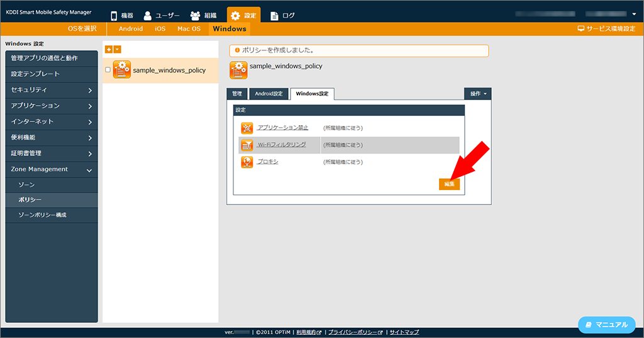The width and height of the screenshot is (644, 338).
Task: Expand the アプリケーション sidebar menu
Action: tap(52, 106)
